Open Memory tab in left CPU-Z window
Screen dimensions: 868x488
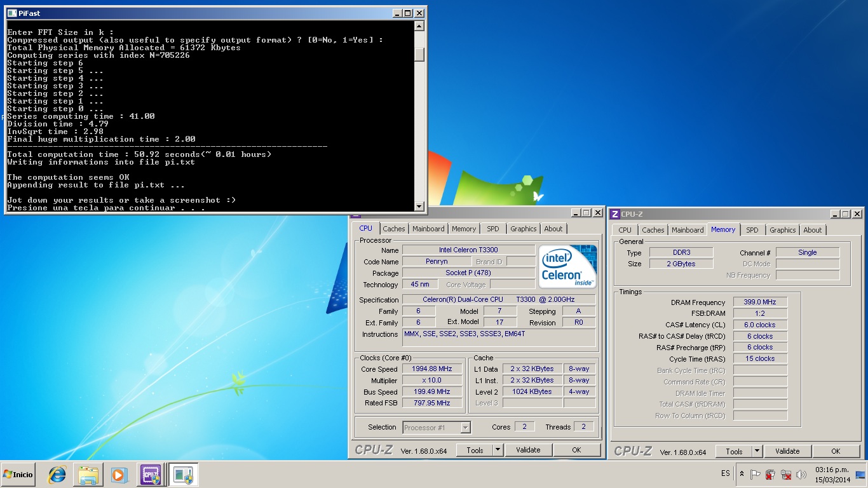464,229
